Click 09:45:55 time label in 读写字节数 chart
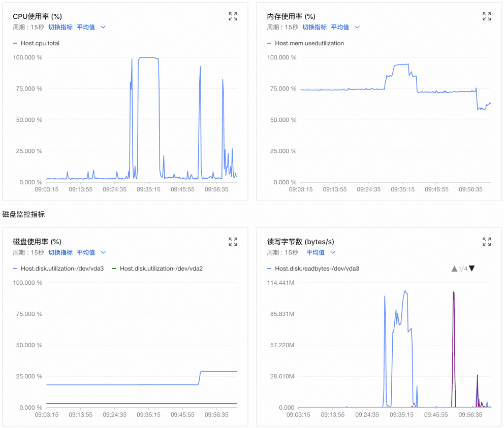The image size is (504, 428). point(436,415)
